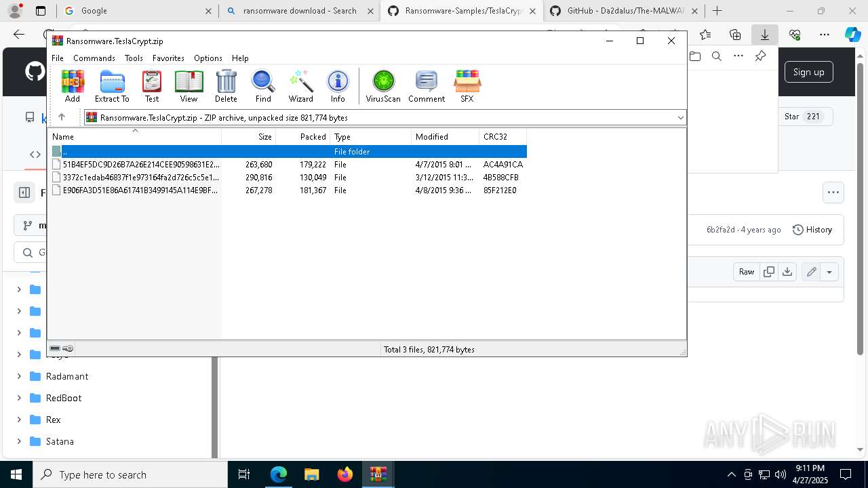Create SFX self-extracting archive
Image resolution: width=868 pixels, height=488 pixels.
467,86
